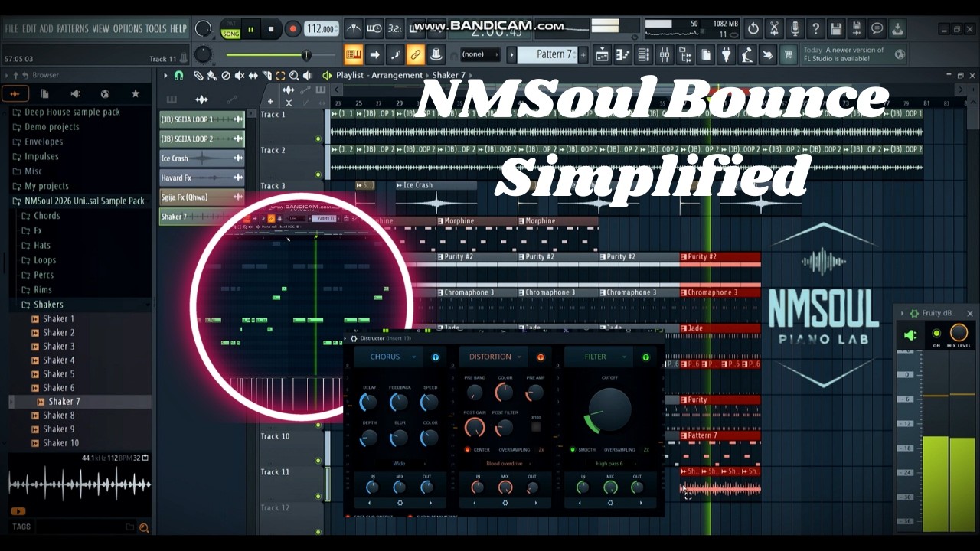Viewport: 980px width, 551px height.
Task: Click the render as audio file icon
Action: (856, 28)
